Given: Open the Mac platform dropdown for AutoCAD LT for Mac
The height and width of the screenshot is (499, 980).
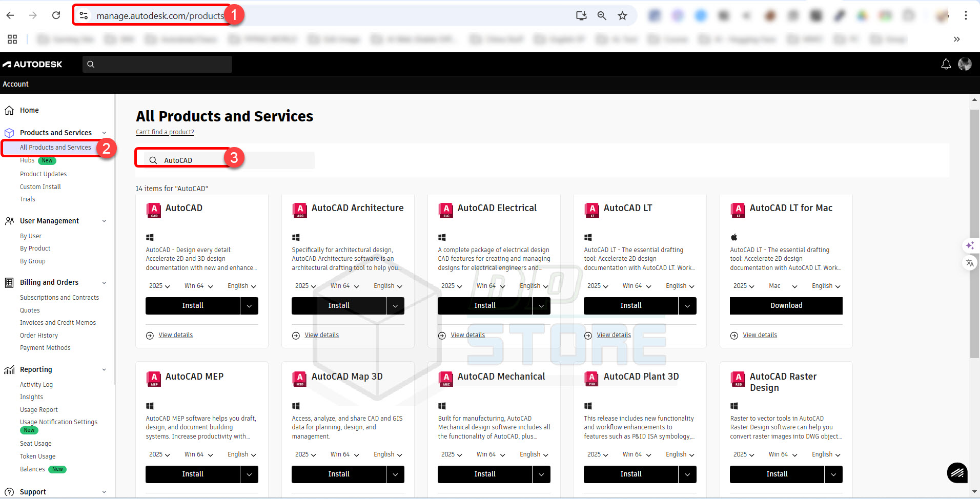Looking at the screenshot, I should click(783, 286).
